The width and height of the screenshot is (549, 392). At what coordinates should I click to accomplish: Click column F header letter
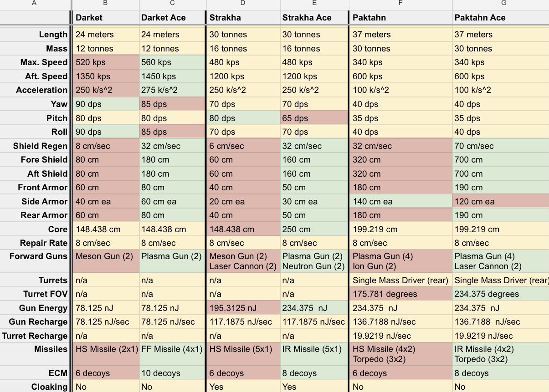400,4
